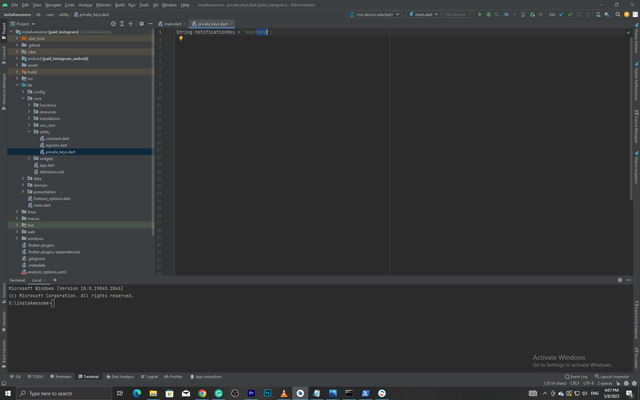Click the Windows Start button

8,393
